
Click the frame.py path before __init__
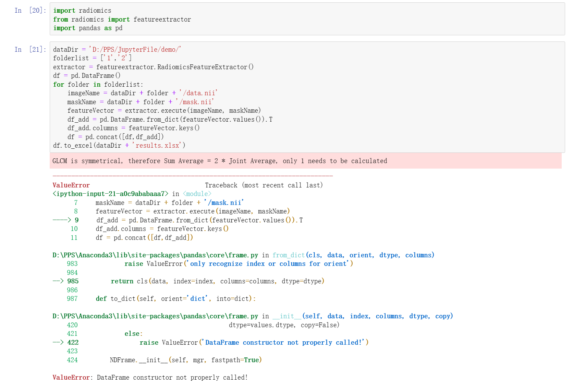tap(155, 316)
